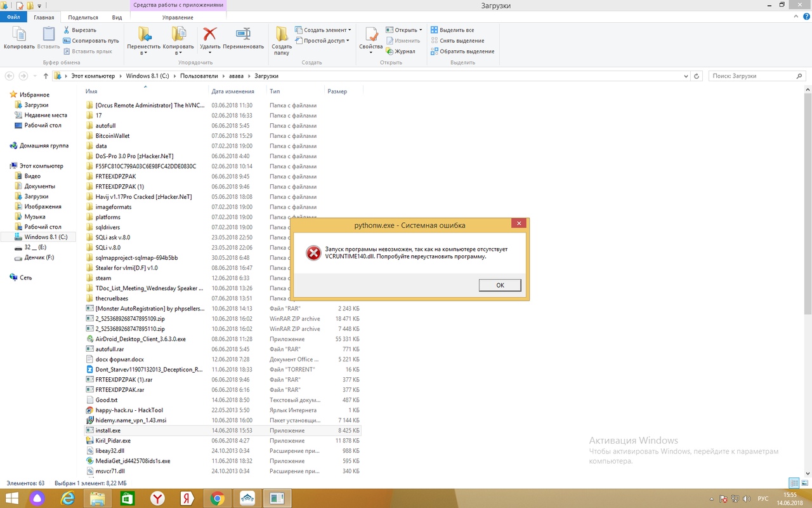The image size is (812, 508).
Task: Open Google Chrome from the taskbar
Action: pyautogui.click(x=217, y=498)
